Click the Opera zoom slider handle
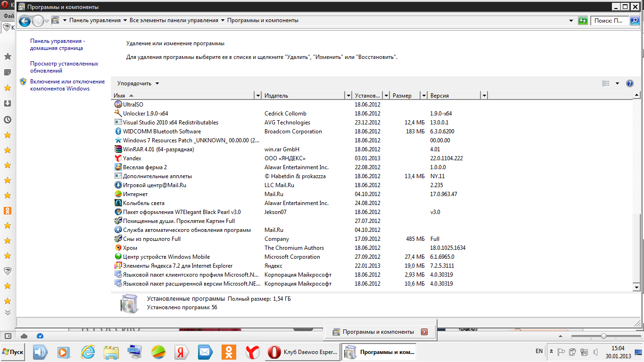 (603, 336)
